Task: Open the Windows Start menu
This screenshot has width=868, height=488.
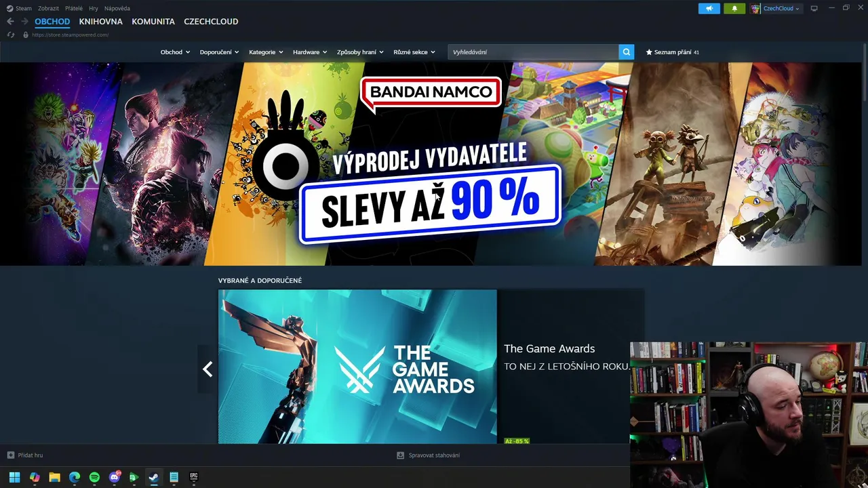Action: [x=14, y=477]
